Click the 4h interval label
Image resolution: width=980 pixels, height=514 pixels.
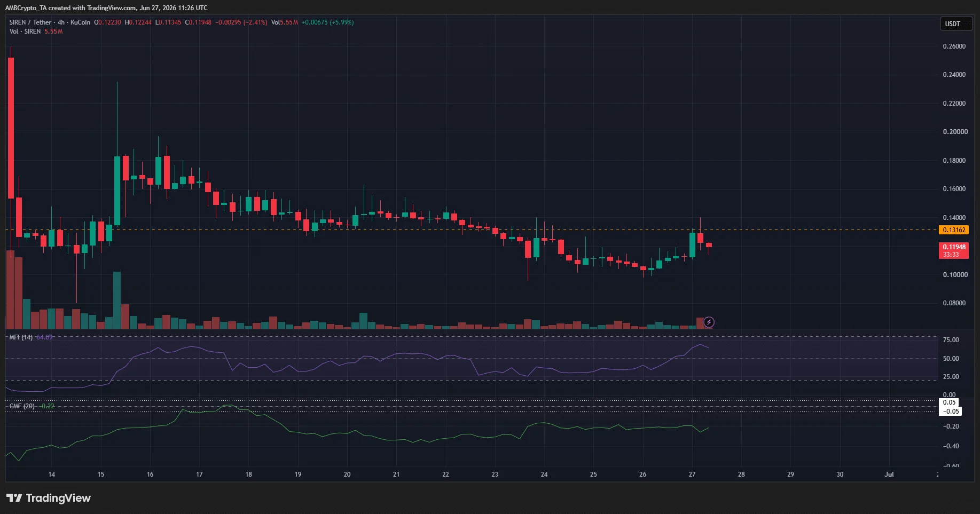point(61,22)
